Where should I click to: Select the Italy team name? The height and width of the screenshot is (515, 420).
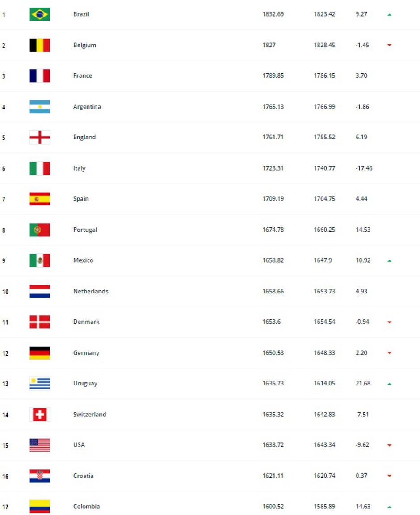[x=79, y=168]
